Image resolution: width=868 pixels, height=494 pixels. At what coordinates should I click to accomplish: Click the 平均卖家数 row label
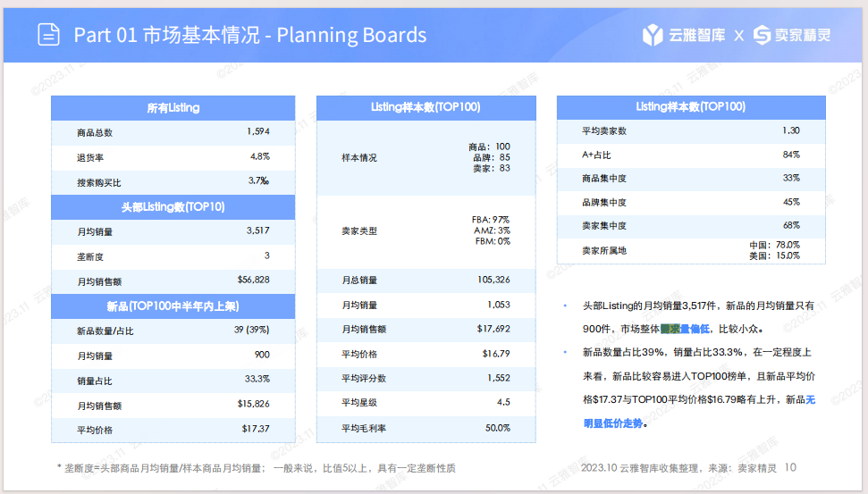(x=604, y=131)
